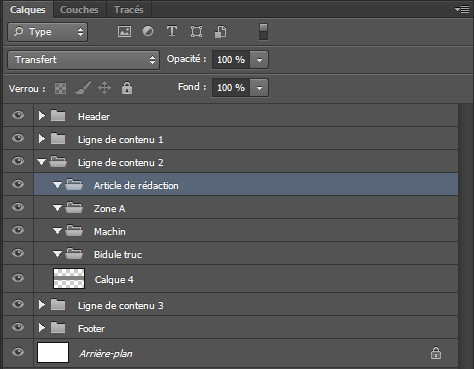Toggle the layer filtering switch

coord(263,32)
